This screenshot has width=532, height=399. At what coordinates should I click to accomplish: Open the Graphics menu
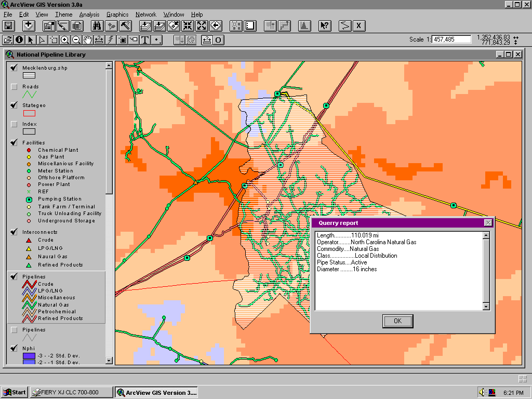tap(117, 15)
